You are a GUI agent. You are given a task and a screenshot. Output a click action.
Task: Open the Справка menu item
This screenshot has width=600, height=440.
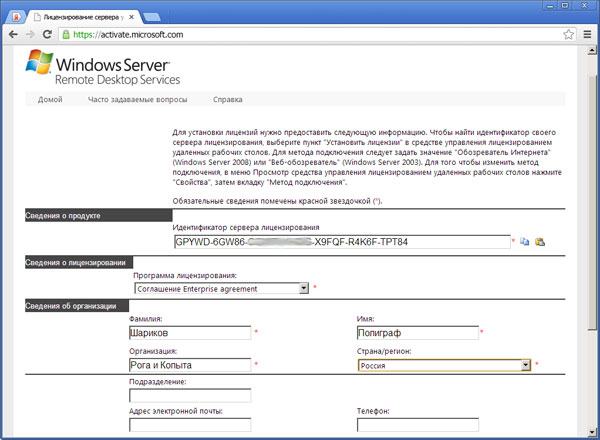coord(228,99)
